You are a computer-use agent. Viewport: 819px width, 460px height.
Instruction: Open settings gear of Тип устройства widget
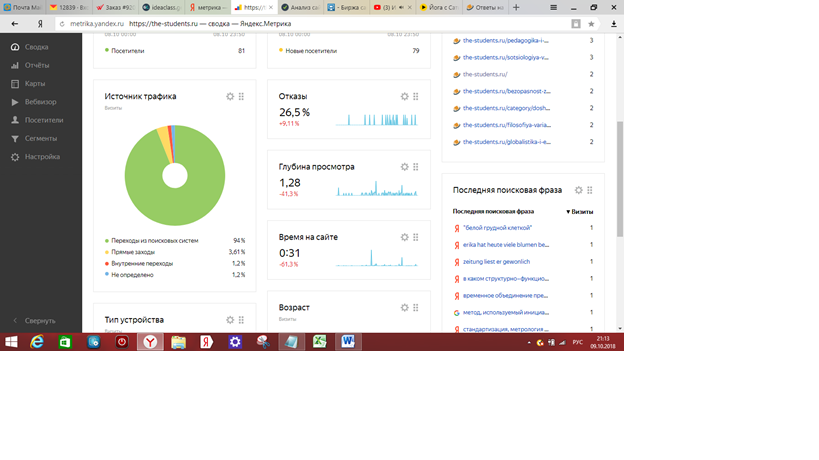click(x=230, y=320)
